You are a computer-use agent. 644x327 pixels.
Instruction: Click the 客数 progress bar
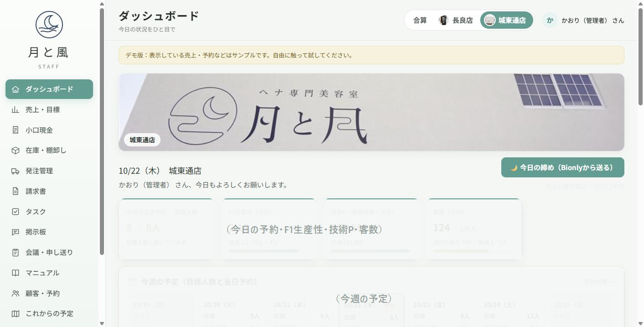click(x=474, y=251)
